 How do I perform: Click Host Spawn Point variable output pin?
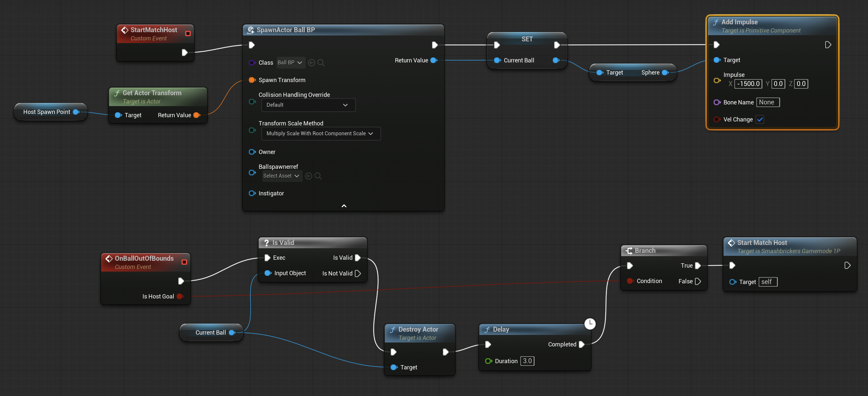point(76,112)
